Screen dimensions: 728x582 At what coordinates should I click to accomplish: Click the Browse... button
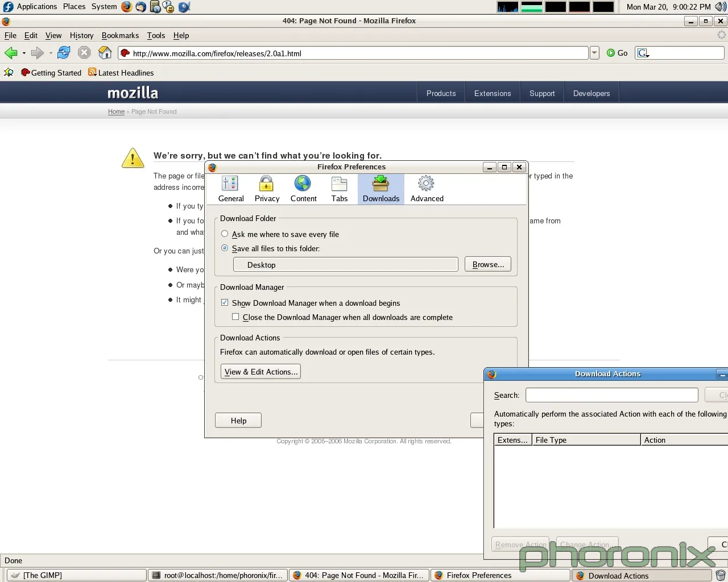point(488,264)
